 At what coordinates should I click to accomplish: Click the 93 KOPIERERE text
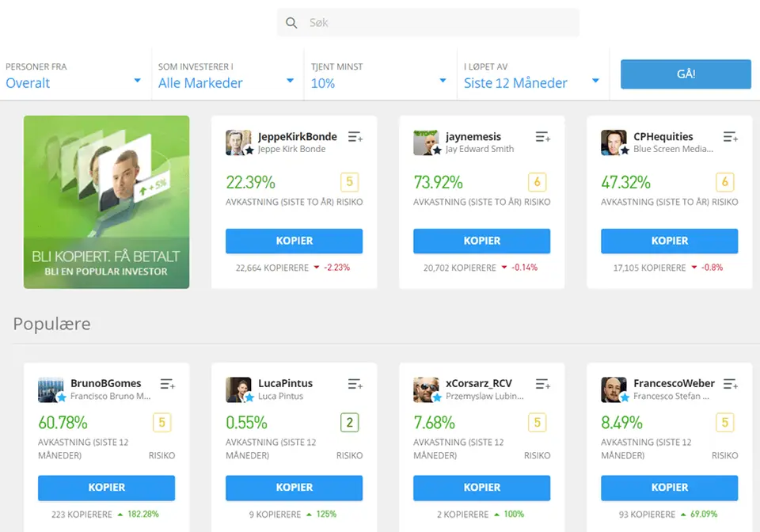click(x=647, y=515)
